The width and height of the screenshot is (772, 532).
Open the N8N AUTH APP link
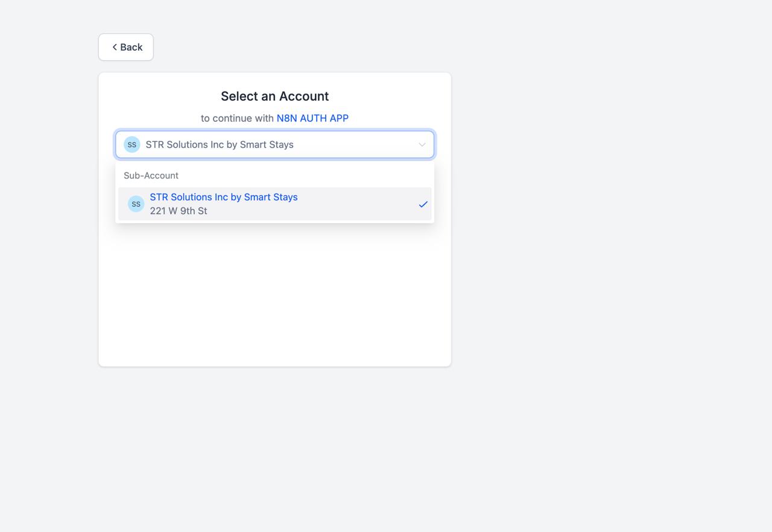(312, 118)
